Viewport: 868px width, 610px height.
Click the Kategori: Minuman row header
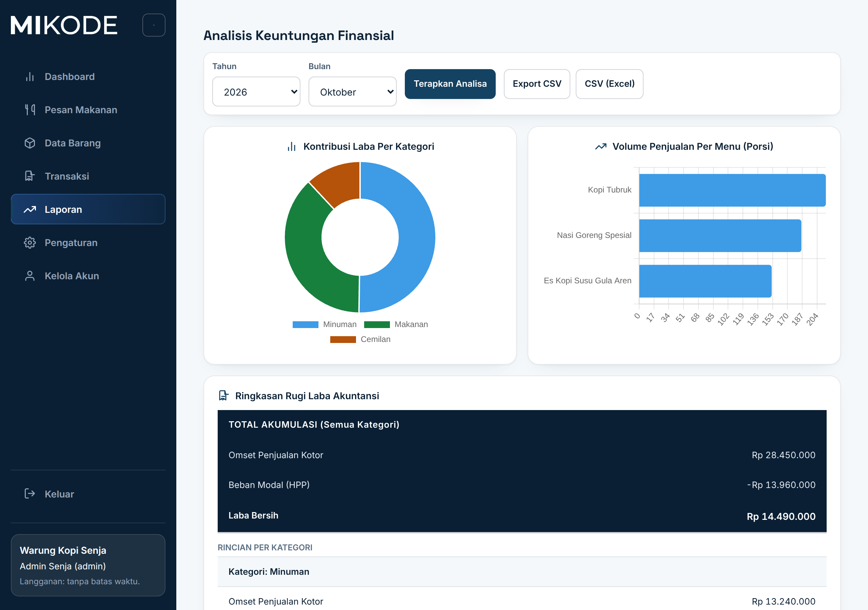[522, 571]
